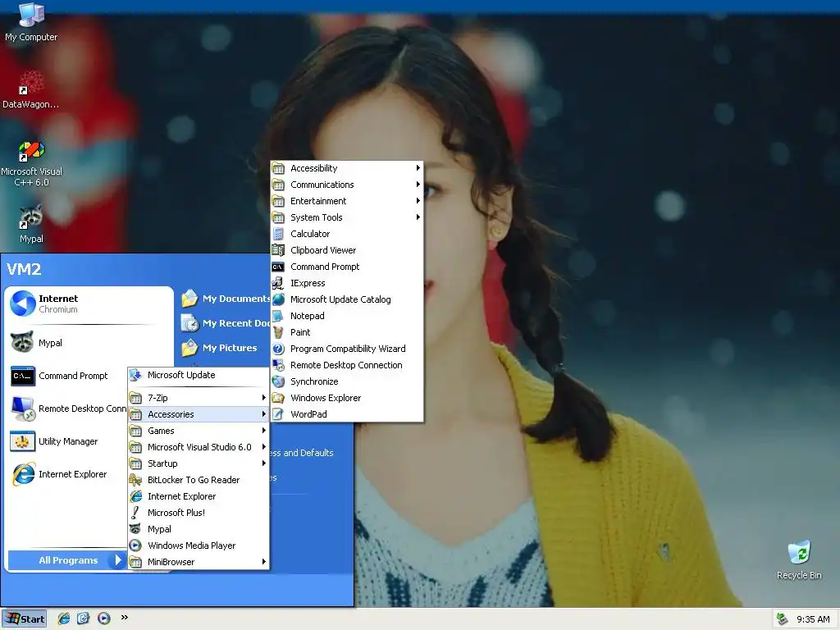Select DataWagon desktop shortcut
840x630 pixels.
[31, 90]
